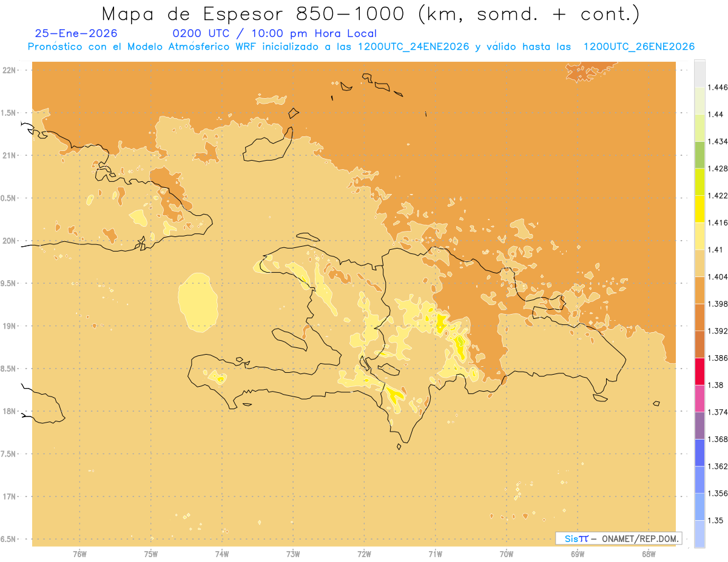The image size is (728, 562).
Task: Select the '71W' longitude label
Action: pyautogui.click(x=436, y=554)
